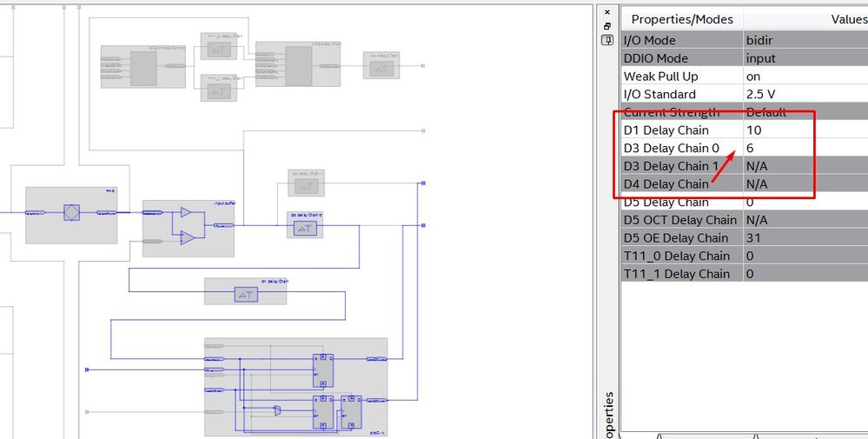
Task: Open the D5 OE Delay Chain value 31
Action: (x=805, y=238)
